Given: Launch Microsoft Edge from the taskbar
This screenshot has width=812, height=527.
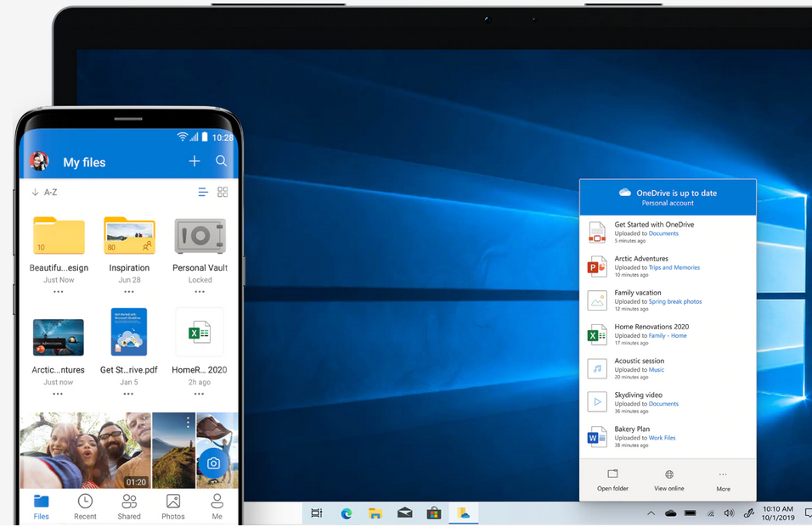Looking at the screenshot, I should [346, 513].
